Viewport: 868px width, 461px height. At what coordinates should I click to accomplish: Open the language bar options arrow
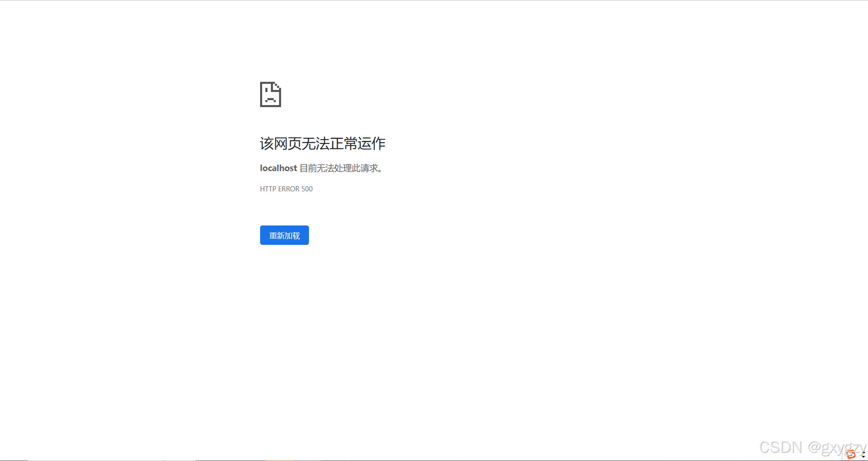[x=863, y=457]
